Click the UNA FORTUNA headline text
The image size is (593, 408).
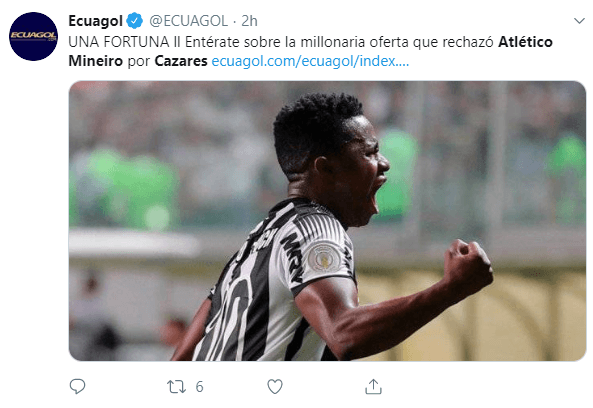click(119, 42)
